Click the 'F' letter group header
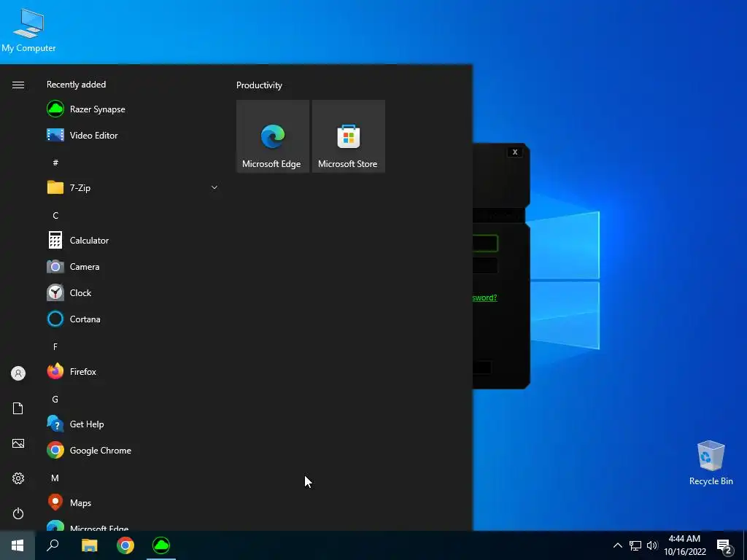Image resolution: width=747 pixels, height=560 pixels. point(55,346)
